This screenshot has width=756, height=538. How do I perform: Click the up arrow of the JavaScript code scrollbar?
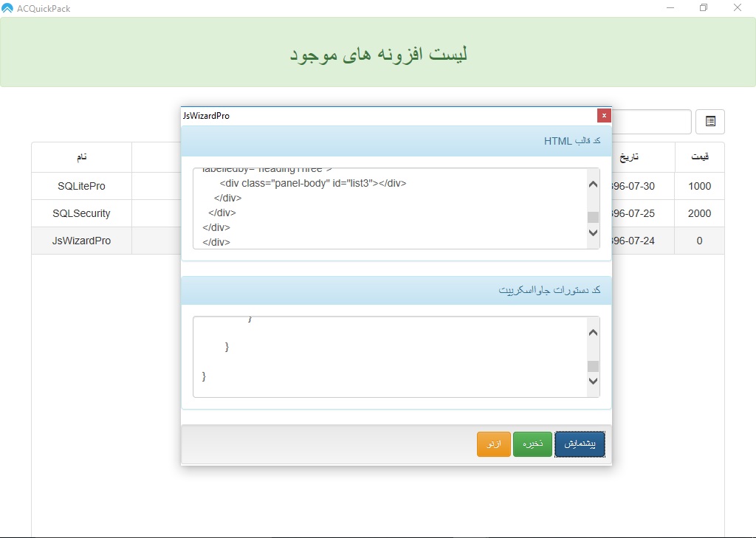point(593,333)
